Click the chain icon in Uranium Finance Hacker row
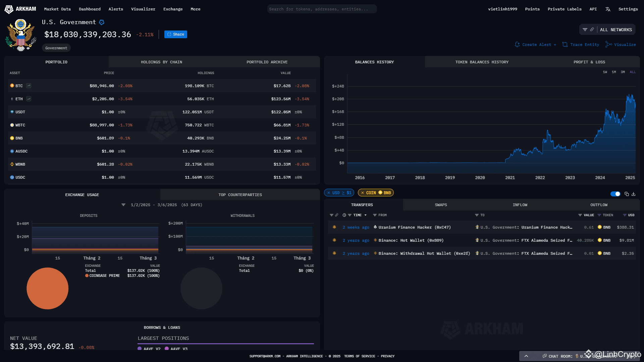This screenshot has height=362, width=644. pos(334,227)
